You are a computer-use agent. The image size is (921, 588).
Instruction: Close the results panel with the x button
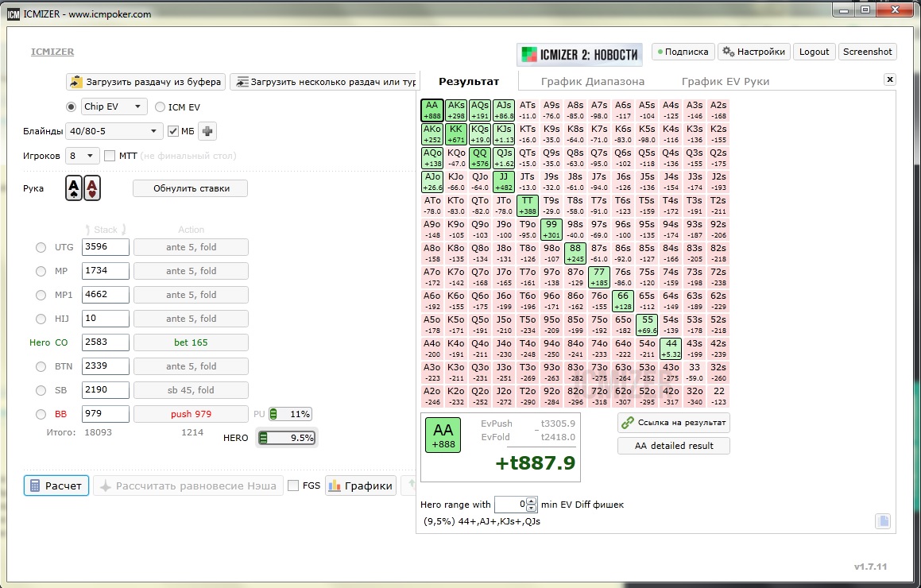(890, 79)
